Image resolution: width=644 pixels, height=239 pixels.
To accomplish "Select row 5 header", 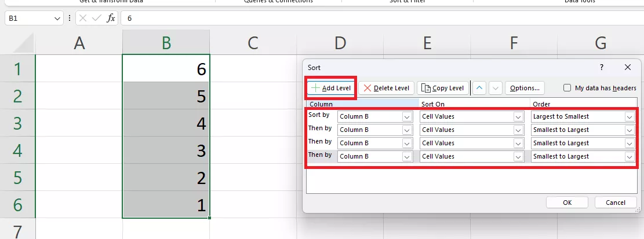I will pos(17,177).
